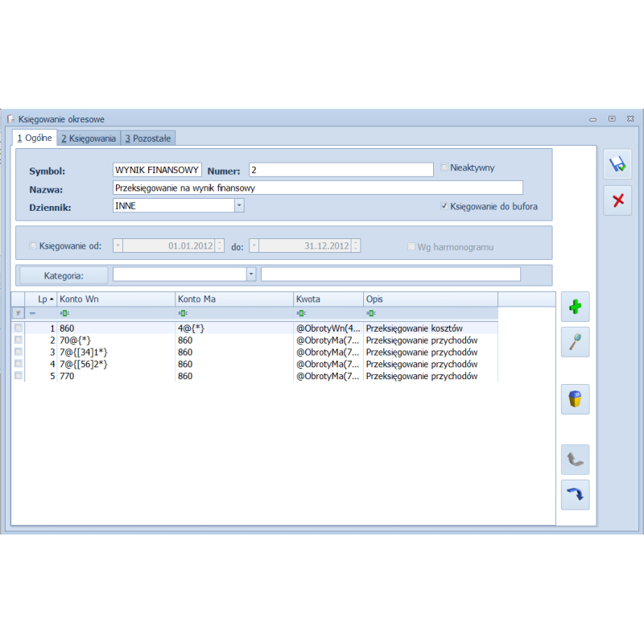Click into the Nazwa text field

tap(318, 188)
